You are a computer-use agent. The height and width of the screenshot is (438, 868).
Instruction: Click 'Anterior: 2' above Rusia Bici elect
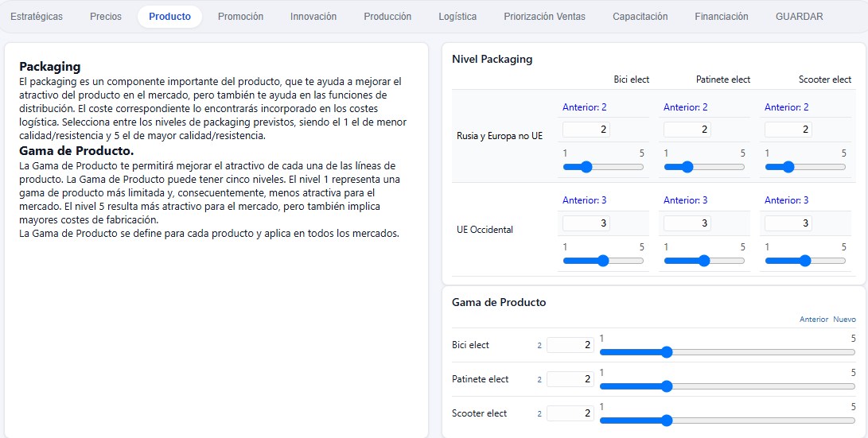[x=585, y=107]
